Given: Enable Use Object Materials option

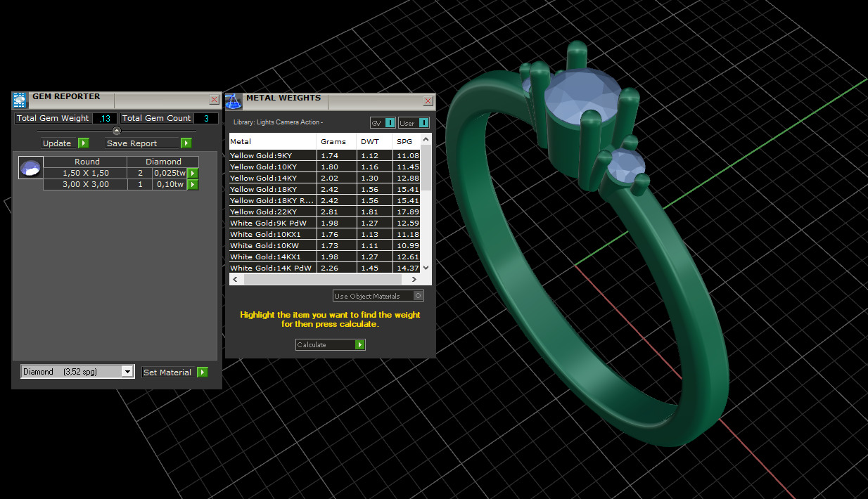Looking at the screenshot, I should point(378,296).
